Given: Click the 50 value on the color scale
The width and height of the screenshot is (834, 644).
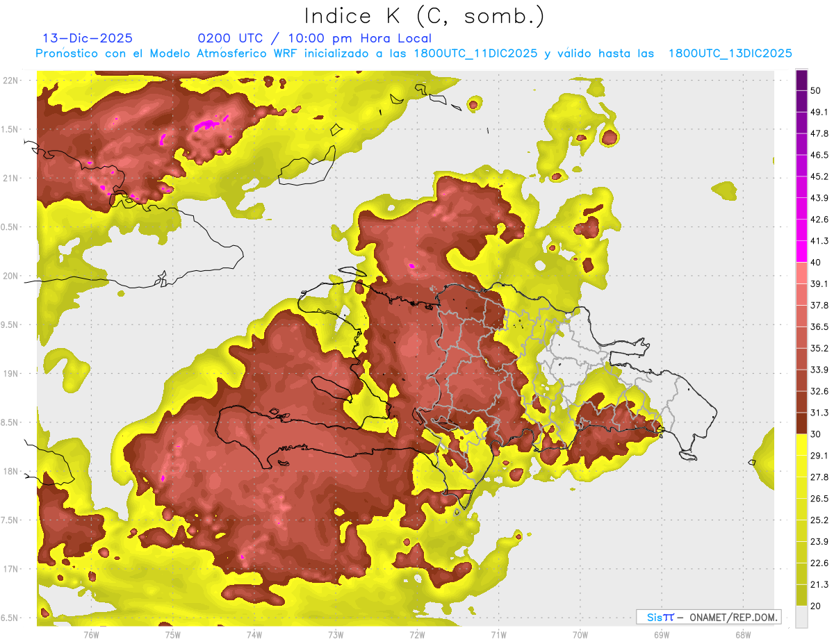Looking at the screenshot, I should (x=816, y=91).
